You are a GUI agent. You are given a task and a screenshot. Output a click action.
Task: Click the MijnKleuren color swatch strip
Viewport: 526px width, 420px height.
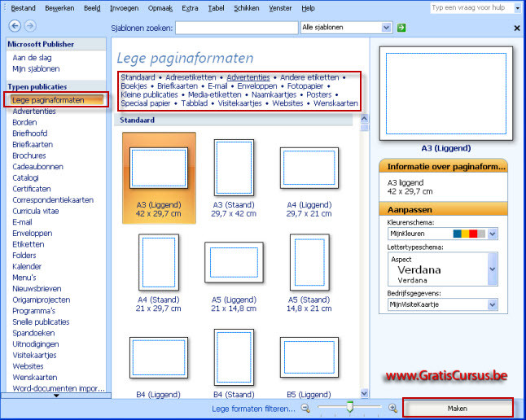click(469, 234)
